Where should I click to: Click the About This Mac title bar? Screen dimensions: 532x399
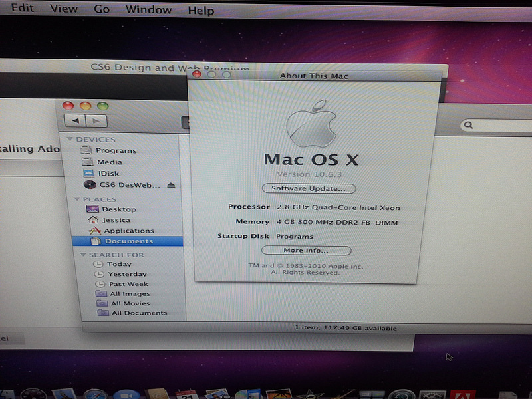tap(314, 76)
